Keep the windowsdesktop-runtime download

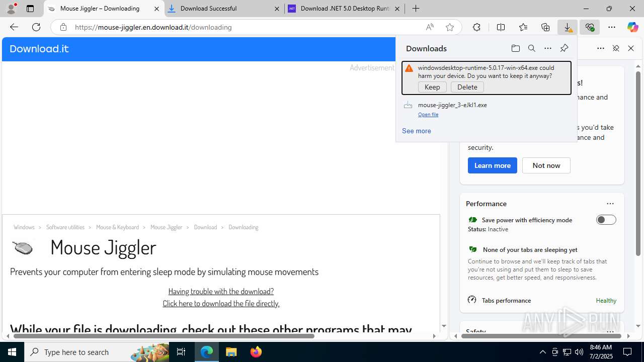tap(432, 87)
